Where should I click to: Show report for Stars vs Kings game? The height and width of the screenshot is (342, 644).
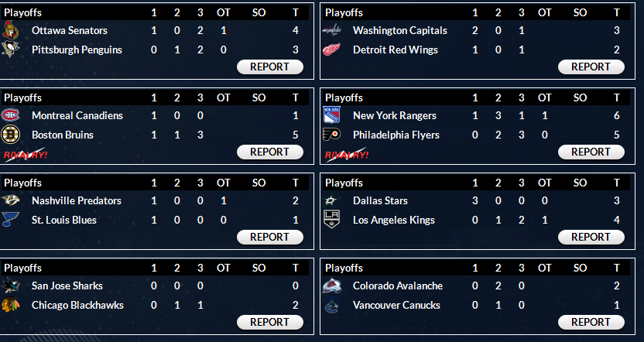pyautogui.click(x=591, y=237)
